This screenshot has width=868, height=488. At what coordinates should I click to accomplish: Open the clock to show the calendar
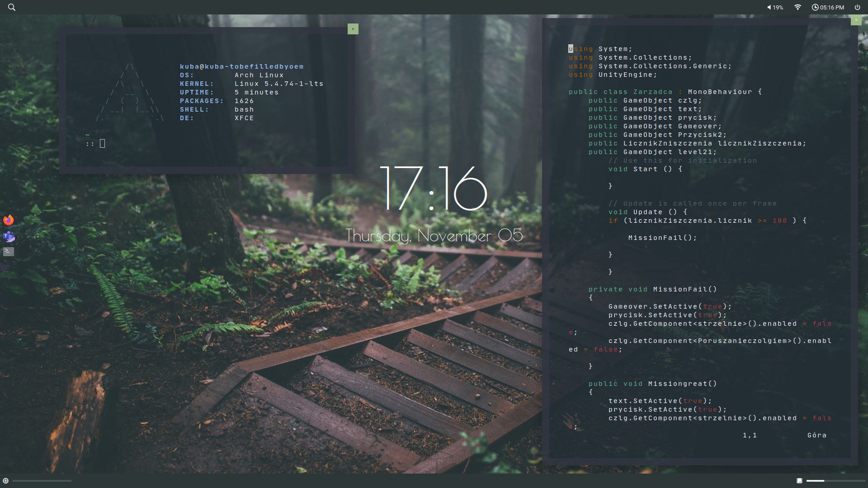click(x=830, y=7)
